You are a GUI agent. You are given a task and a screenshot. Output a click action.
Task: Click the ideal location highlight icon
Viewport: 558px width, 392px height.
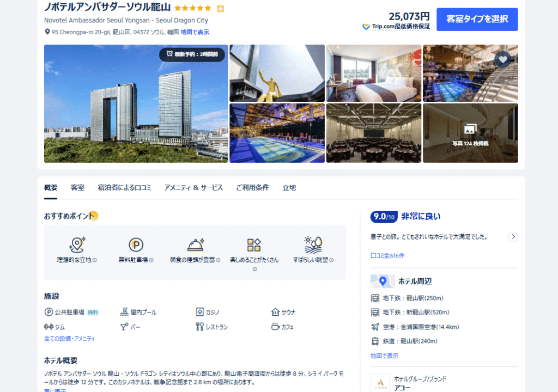click(77, 245)
